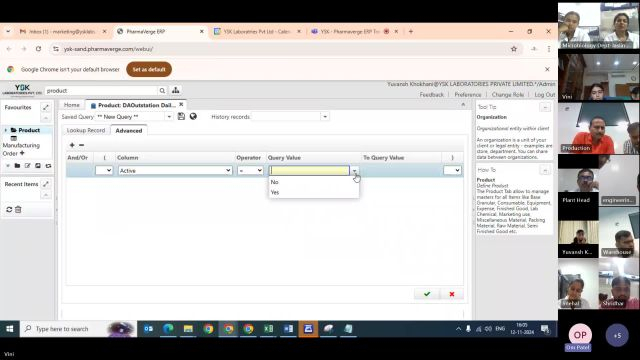Viewport: 640px width, 360px height.
Task: Click the rightmost icon in the Favourites toolbar
Action: coord(48,166)
